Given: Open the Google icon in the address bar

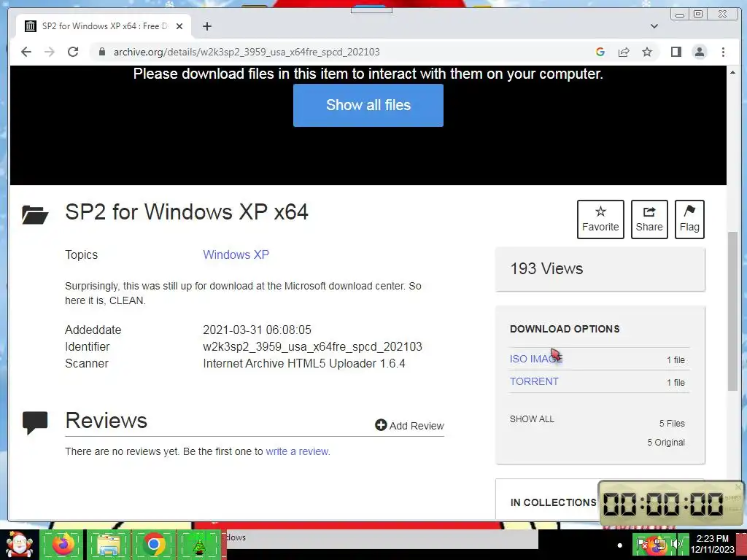Looking at the screenshot, I should (600, 52).
